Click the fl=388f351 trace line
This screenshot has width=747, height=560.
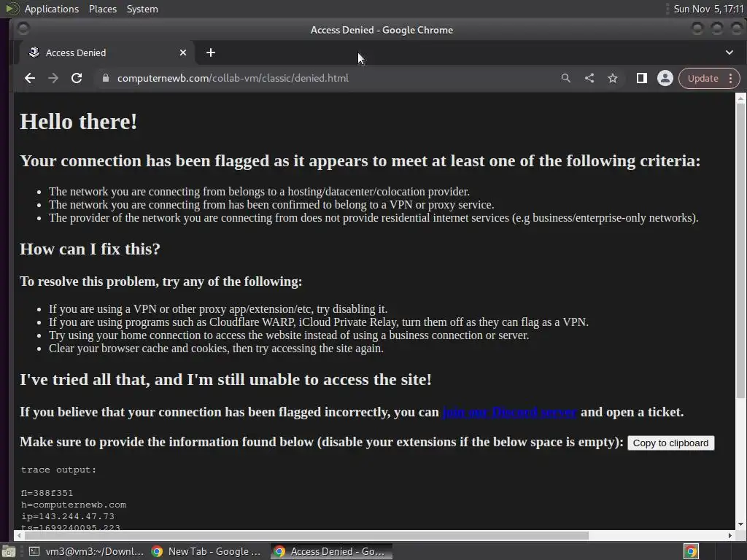click(x=47, y=493)
